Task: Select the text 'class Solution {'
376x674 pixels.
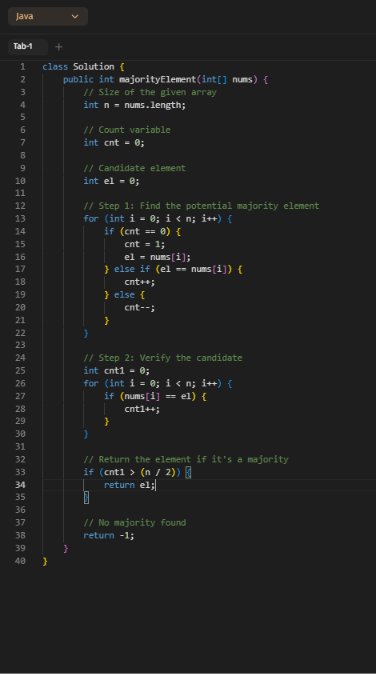Action: coord(83,67)
